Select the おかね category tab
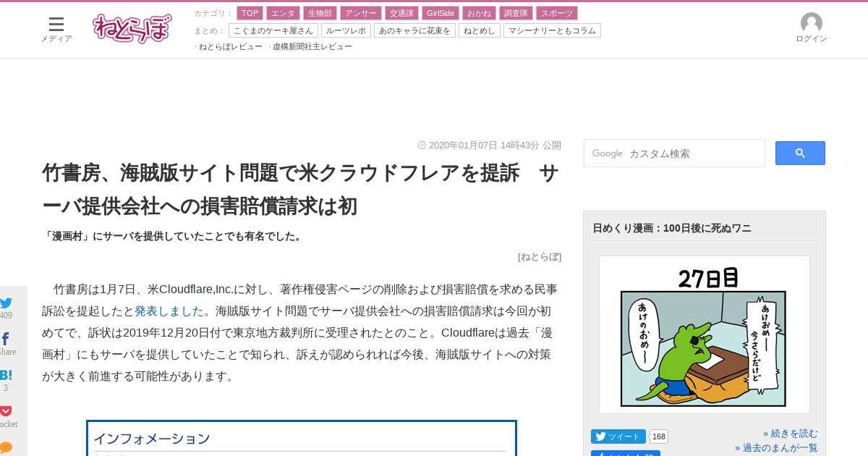The width and height of the screenshot is (868, 456). [479, 13]
